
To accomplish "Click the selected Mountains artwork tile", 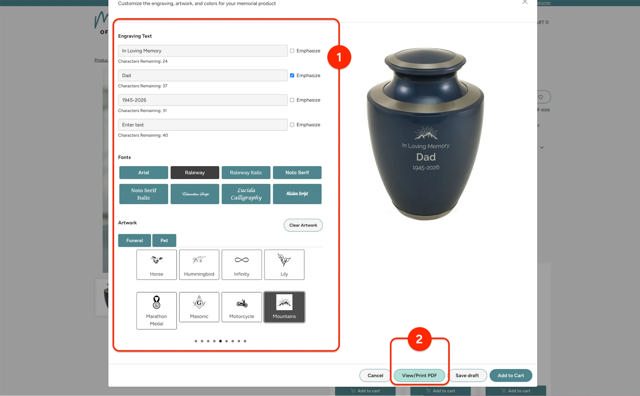I will click(x=284, y=307).
